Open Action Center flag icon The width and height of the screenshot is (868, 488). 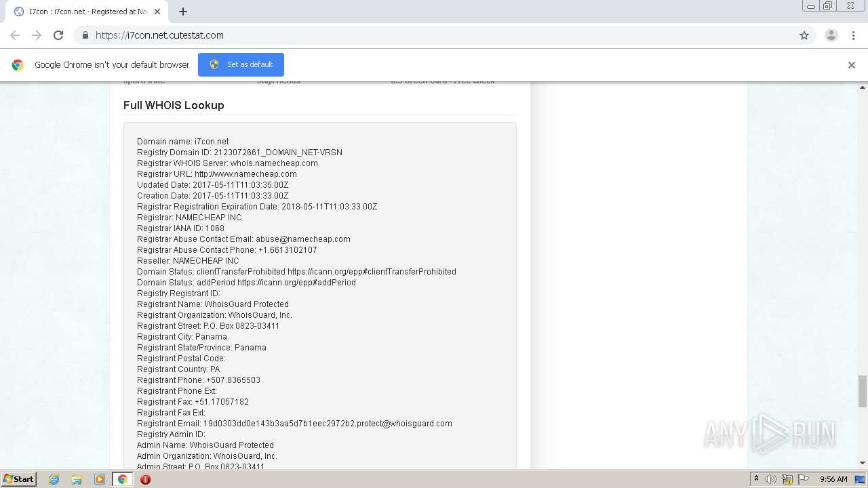point(804,479)
